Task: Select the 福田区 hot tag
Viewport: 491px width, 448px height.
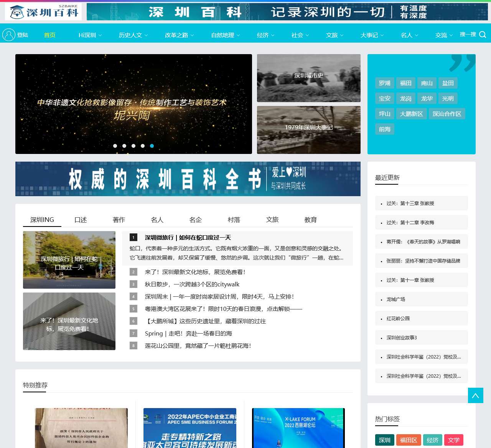Action: coord(409,440)
